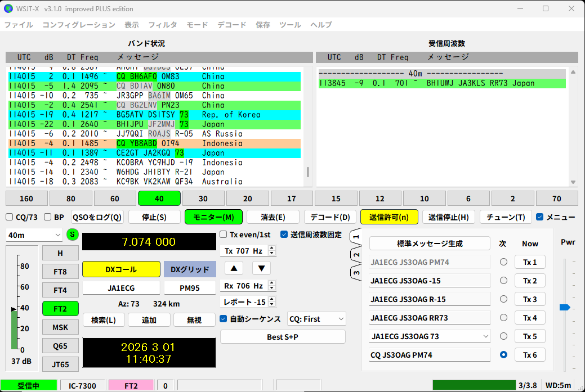Click the DX call field JA1ECG
585x392 pixels.
tap(121, 288)
